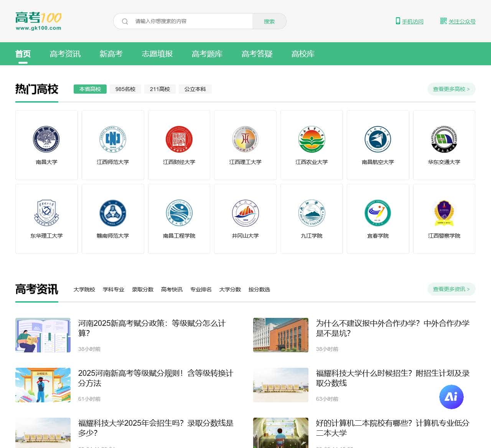
Task: Click the 九江学院 emblem
Action: [312, 213]
